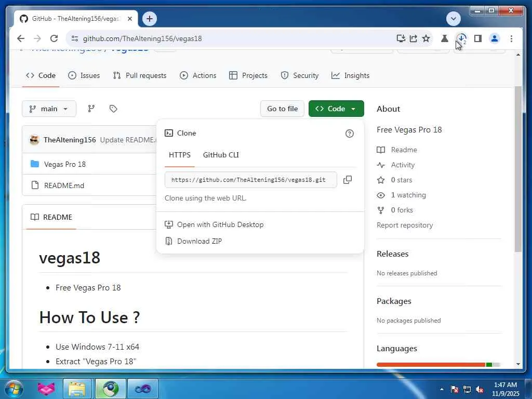
Task: Open the browser downloads icon
Action: click(x=461, y=38)
